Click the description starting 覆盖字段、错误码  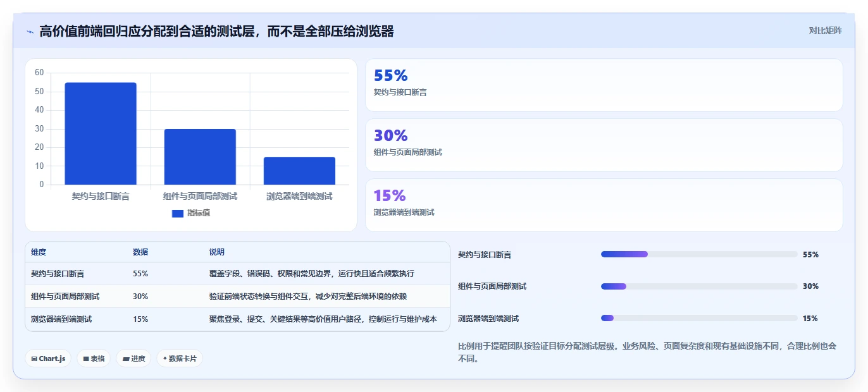coord(312,274)
